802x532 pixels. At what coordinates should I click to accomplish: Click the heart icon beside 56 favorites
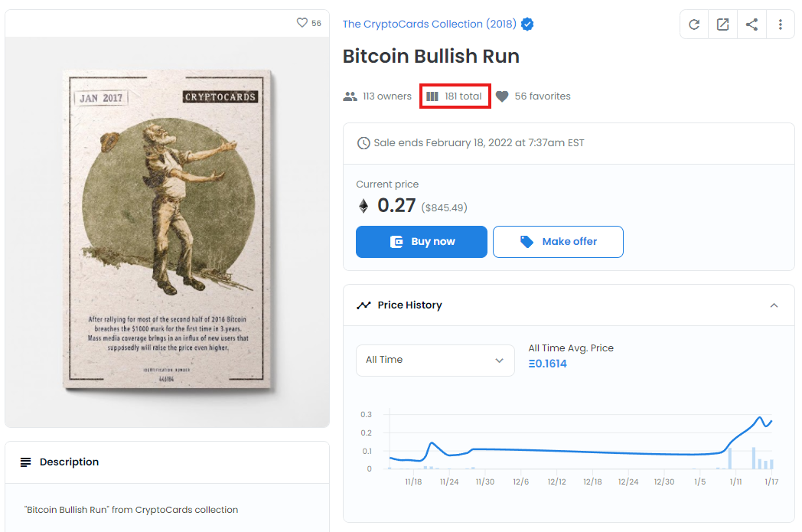point(502,96)
